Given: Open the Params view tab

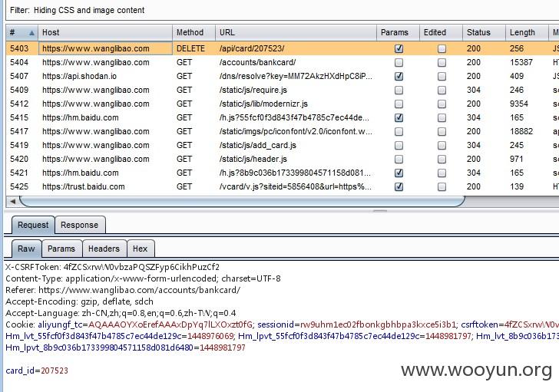Looking at the screenshot, I should [61, 249].
